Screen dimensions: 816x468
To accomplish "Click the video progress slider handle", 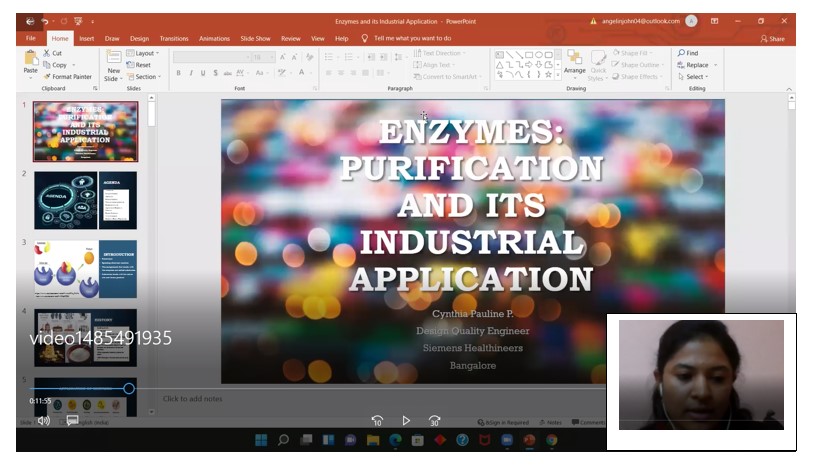I will click(x=129, y=388).
